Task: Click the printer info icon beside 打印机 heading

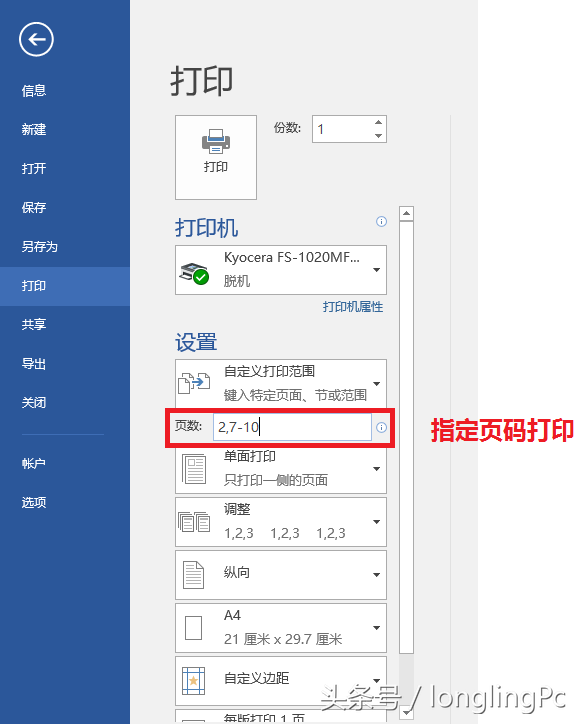Action: (x=381, y=221)
